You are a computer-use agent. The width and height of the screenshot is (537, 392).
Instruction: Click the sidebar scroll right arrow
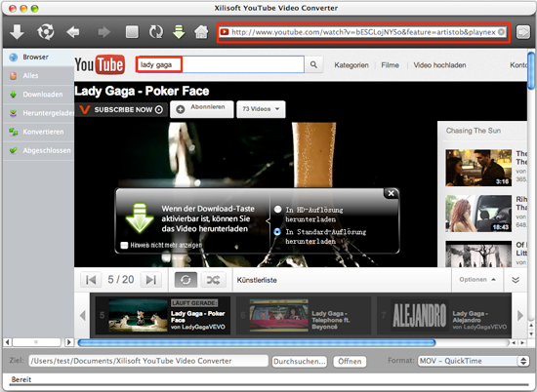69,341
